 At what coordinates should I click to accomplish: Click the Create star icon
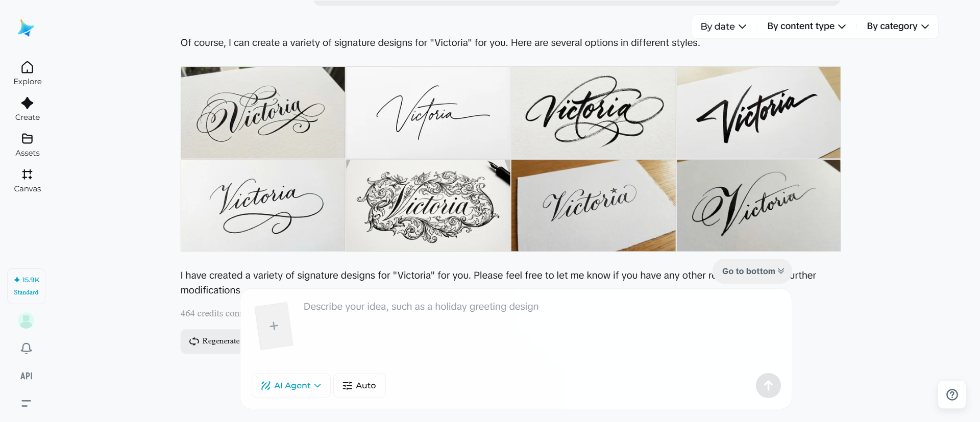[28, 104]
